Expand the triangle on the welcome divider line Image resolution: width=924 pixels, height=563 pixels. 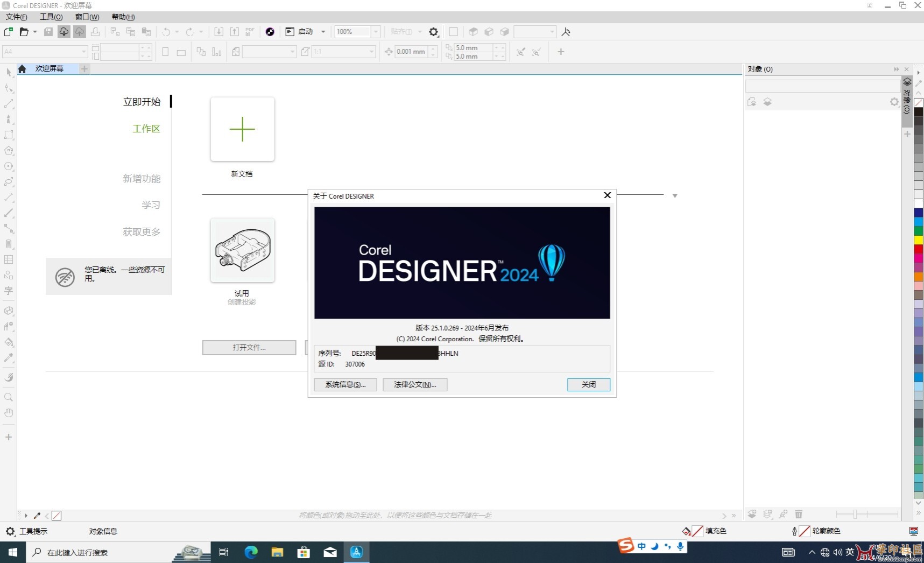click(x=675, y=196)
